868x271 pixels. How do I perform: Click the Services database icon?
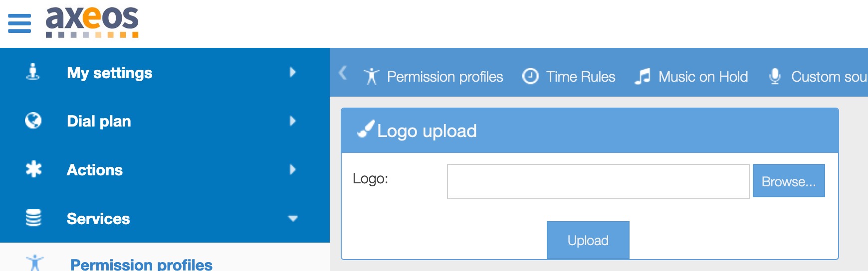tap(33, 218)
